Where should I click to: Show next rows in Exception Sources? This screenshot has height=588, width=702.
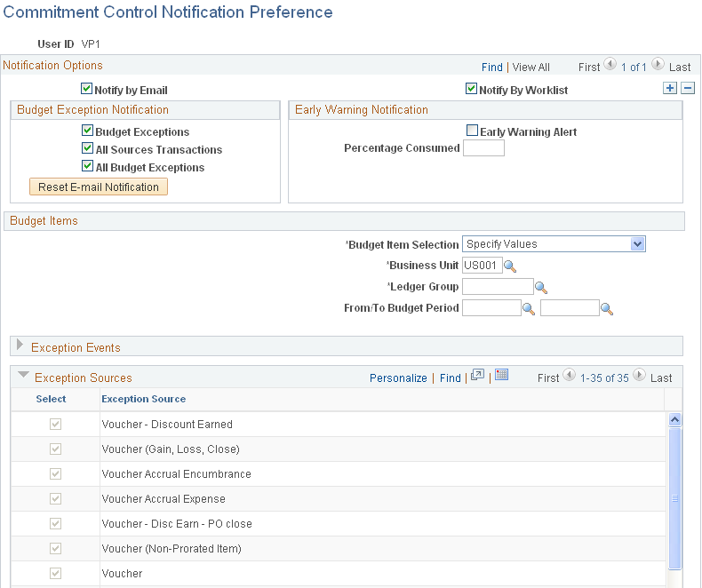coord(639,375)
